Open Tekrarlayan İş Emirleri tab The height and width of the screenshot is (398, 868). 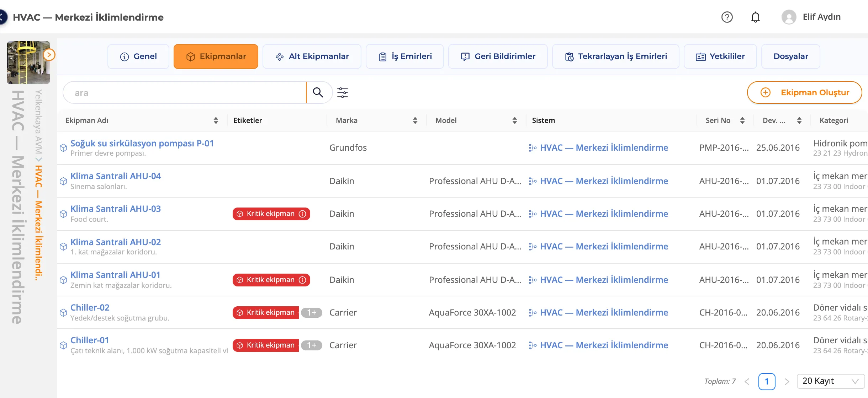click(x=616, y=57)
